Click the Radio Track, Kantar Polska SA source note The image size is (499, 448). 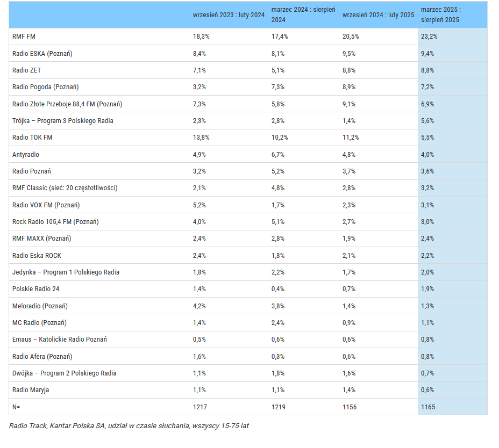(x=129, y=426)
